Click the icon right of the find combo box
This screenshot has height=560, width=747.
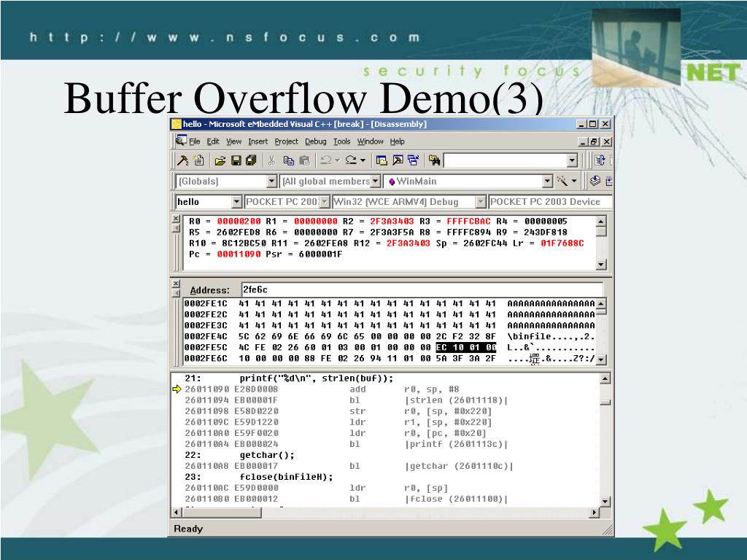[600, 160]
